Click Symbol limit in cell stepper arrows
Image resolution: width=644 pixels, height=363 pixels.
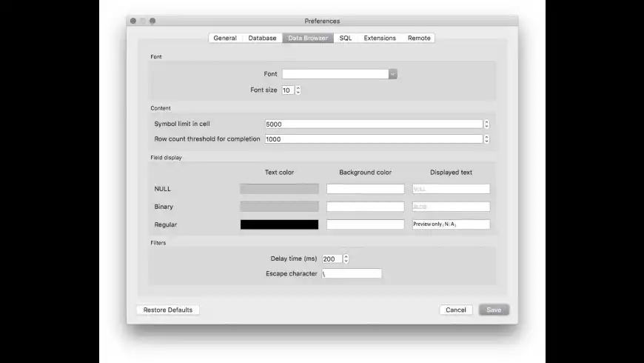point(486,124)
